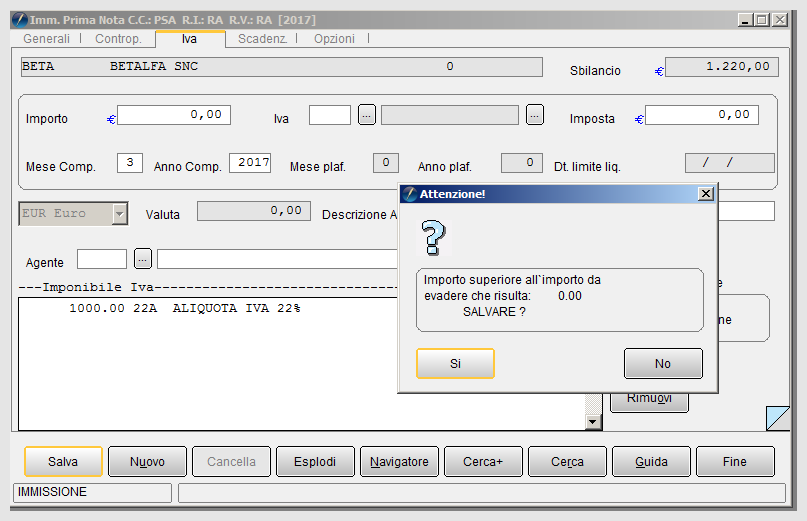Click the Mese plaf. field

coord(386,163)
